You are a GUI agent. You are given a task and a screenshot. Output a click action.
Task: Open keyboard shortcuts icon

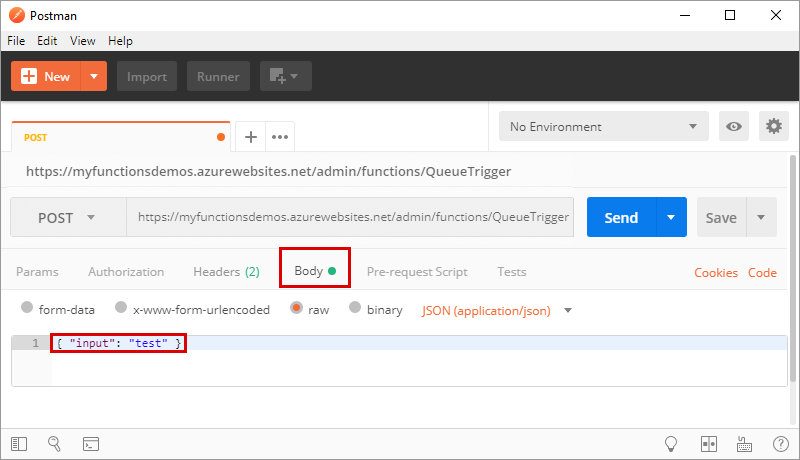744,444
